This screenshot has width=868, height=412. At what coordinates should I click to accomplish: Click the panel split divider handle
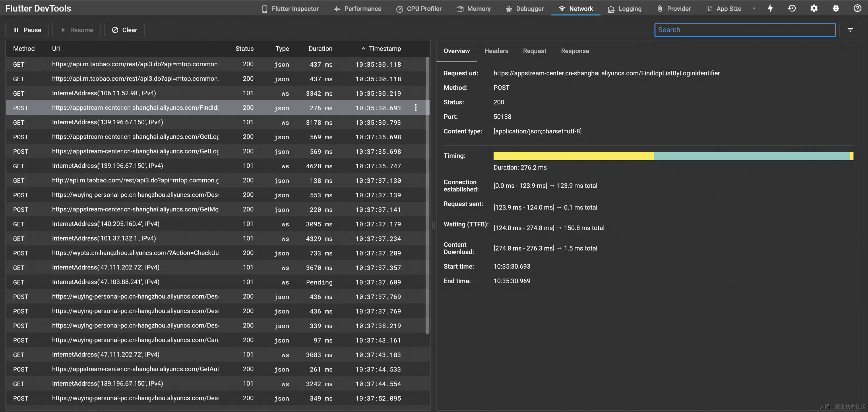[433, 225]
